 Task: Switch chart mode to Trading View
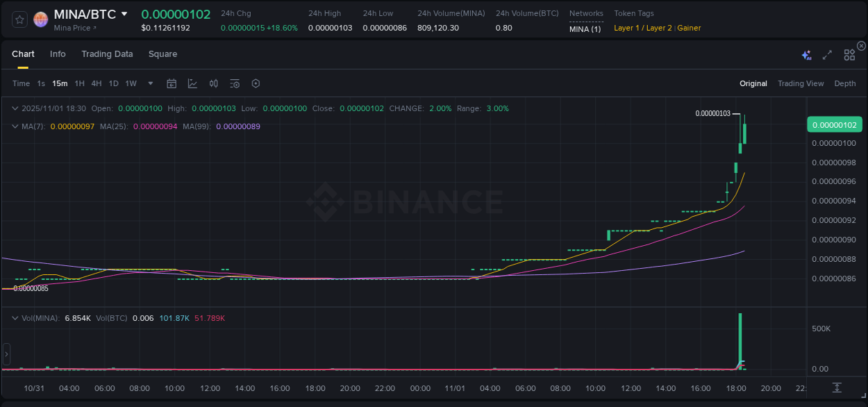point(801,83)
